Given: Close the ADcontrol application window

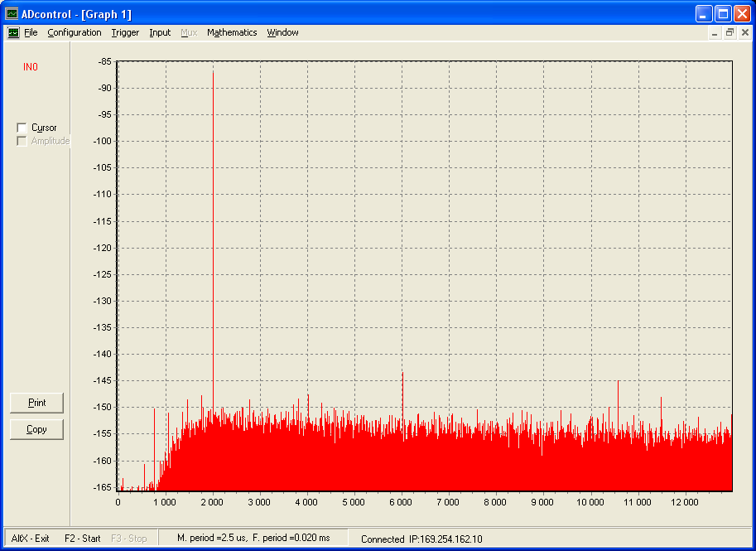Looking at the screenshot, I should 742,14.
